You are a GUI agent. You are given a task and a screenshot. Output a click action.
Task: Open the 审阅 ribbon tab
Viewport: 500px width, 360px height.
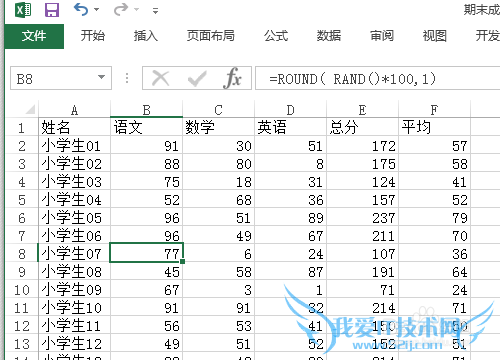[382, 36]
